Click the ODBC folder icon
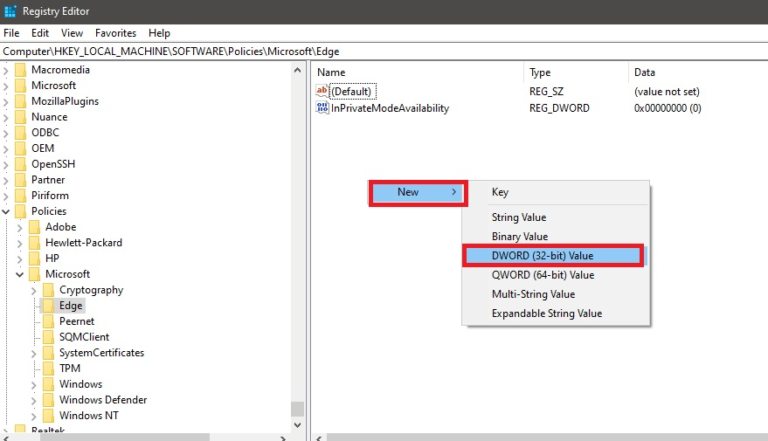This screenshot has height=441, width=768. click(20, 132)
